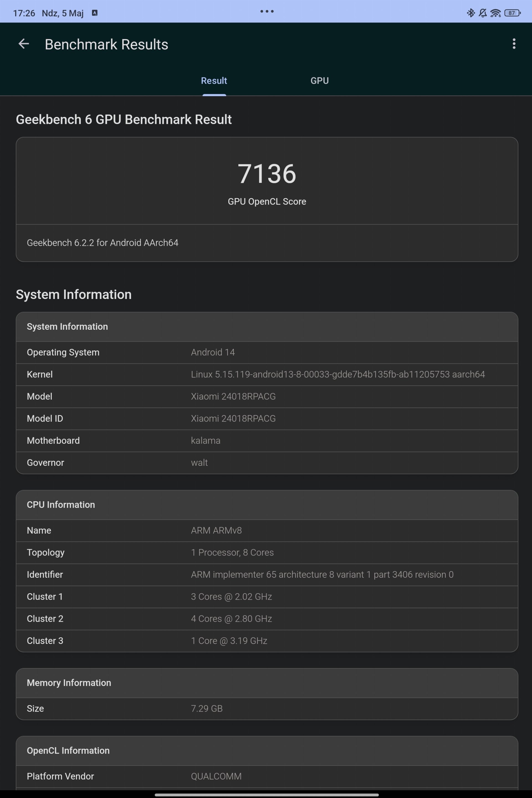Select the Motherboard kalama row
Screen dimensions: 532x798
[x=267, y=440]
